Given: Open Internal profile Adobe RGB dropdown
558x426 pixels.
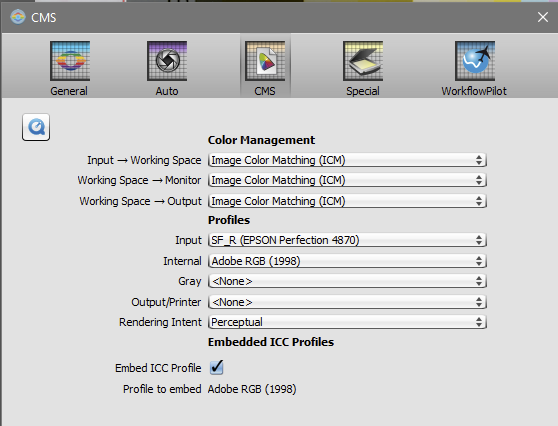Looking at the screenshot, I should (347, 261).
